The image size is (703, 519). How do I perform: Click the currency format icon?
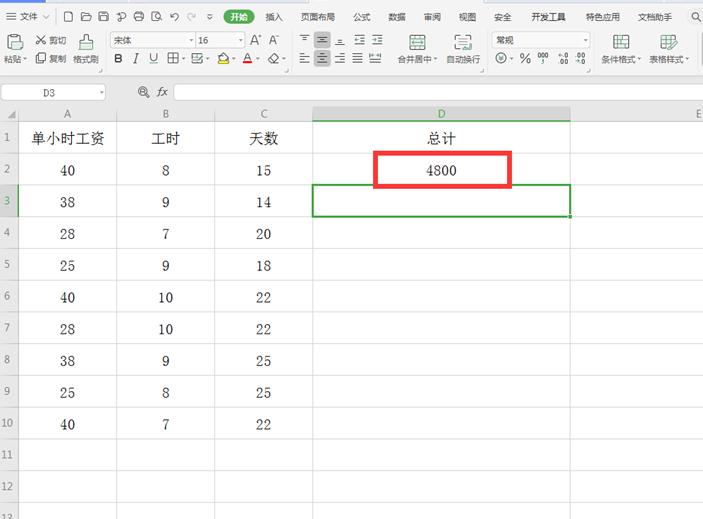(x=501, y=58)
